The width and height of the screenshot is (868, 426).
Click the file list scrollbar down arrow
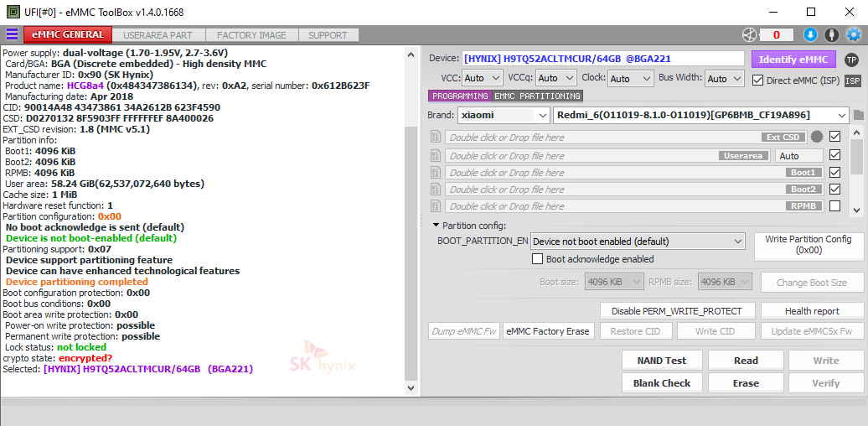[x=856, y=210]
